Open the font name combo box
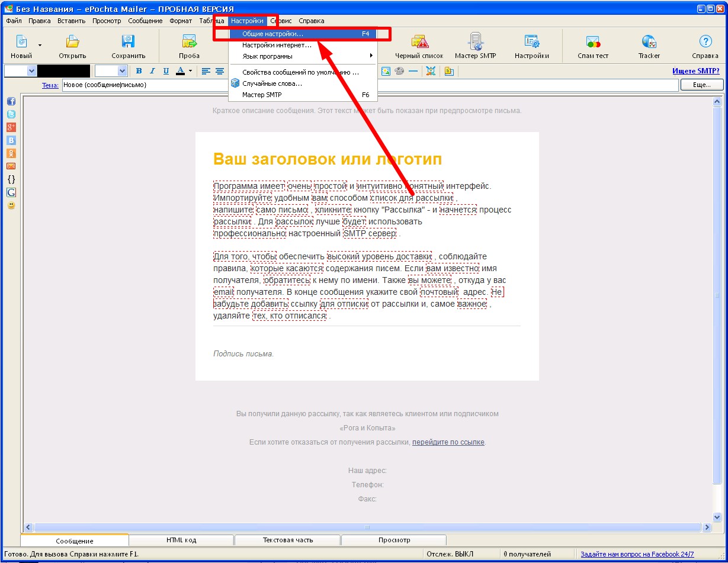 click(20, 71)
